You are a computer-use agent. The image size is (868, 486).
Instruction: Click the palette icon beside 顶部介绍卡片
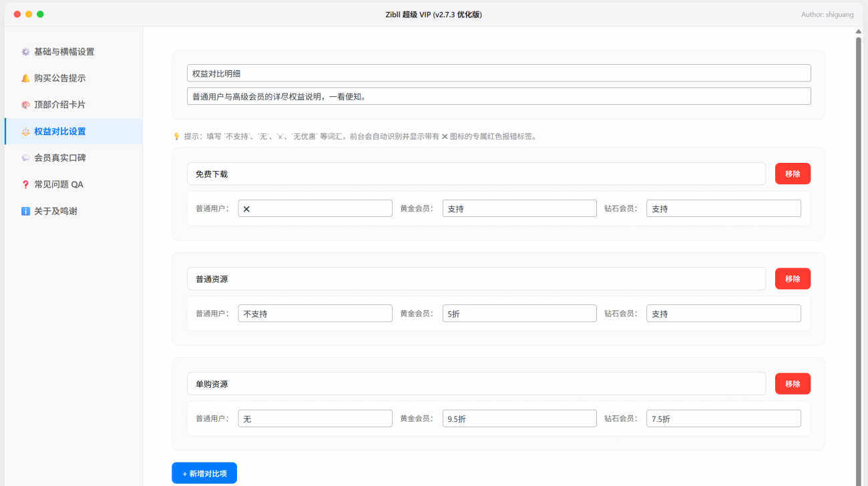[x=25, y=105]
